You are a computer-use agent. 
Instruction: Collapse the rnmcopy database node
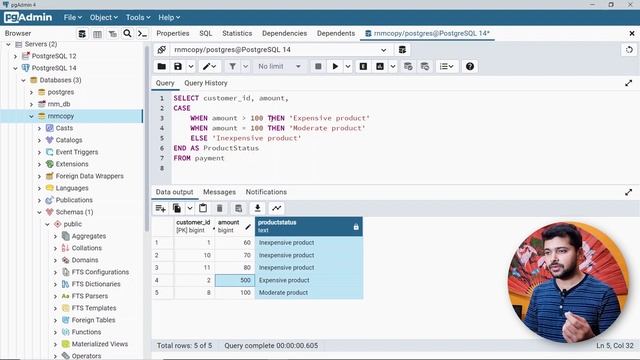(x=31, y=116)
